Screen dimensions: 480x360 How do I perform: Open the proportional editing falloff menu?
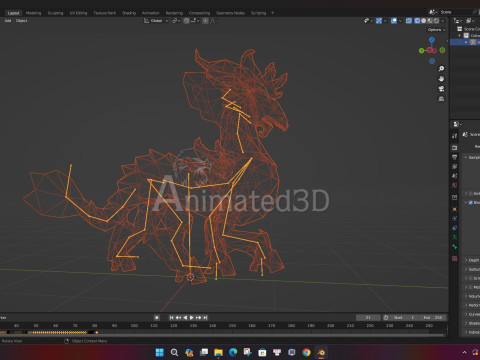212,21
